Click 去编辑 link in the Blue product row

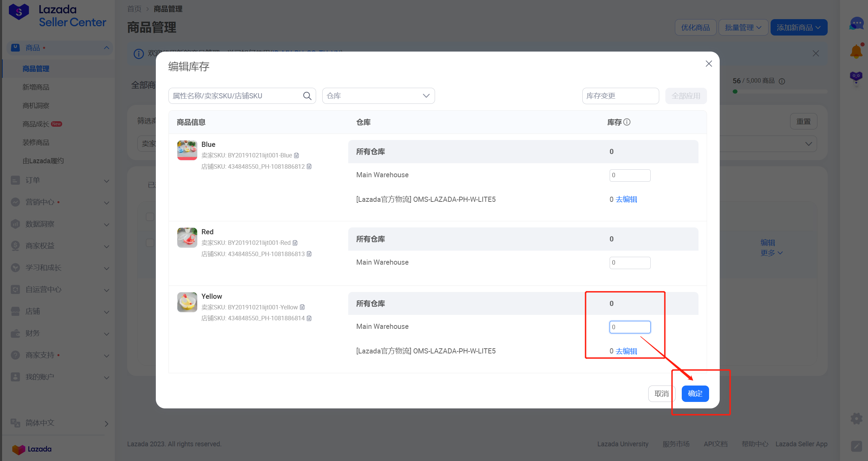(626, 199)
